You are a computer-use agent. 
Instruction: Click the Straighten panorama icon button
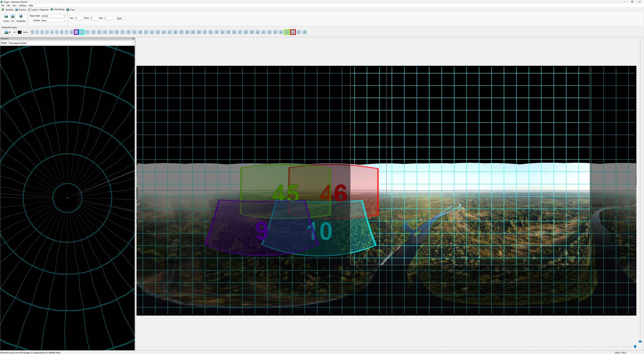point(21,18)
